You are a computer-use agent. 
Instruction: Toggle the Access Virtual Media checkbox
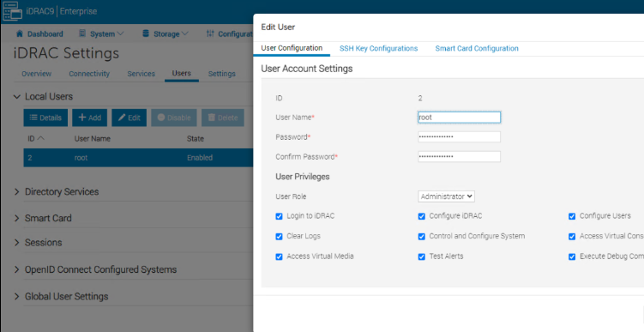pos(280,257)
